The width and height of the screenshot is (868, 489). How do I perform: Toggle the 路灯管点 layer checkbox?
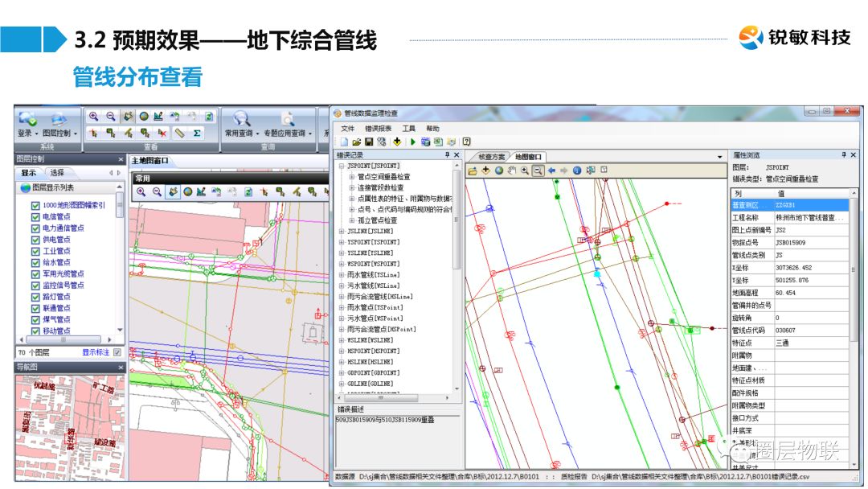pos(35,297)
